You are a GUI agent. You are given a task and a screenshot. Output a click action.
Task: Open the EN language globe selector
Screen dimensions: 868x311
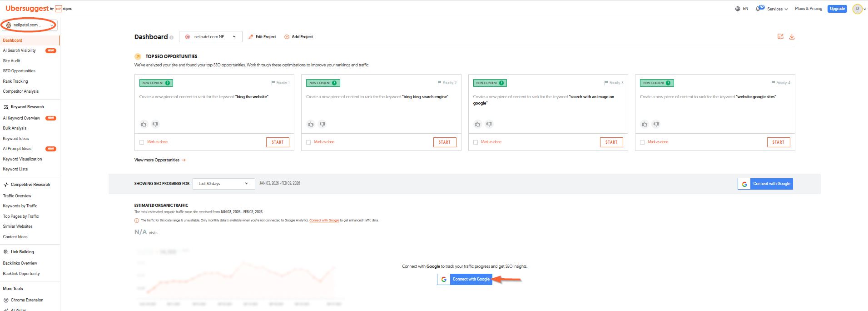click(x=741, y=9)
